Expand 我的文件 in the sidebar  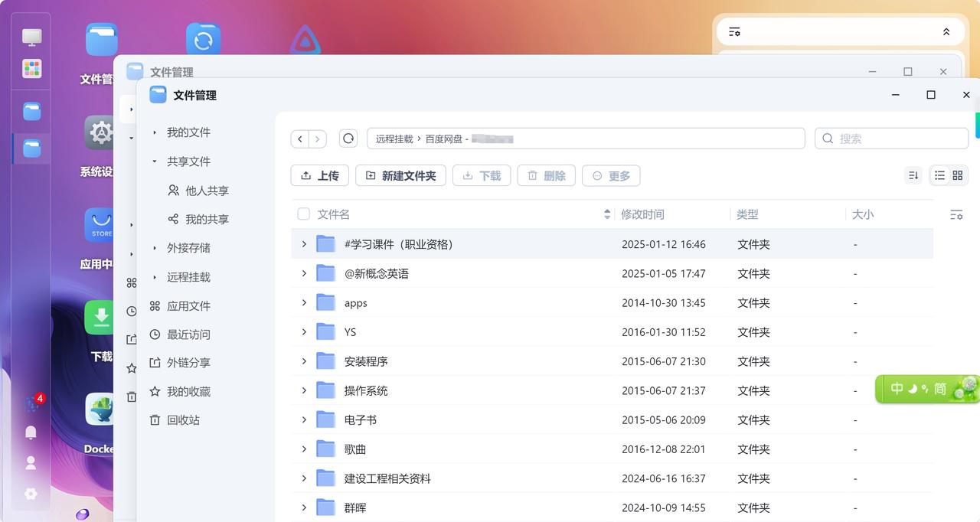(x=155, y=132)
